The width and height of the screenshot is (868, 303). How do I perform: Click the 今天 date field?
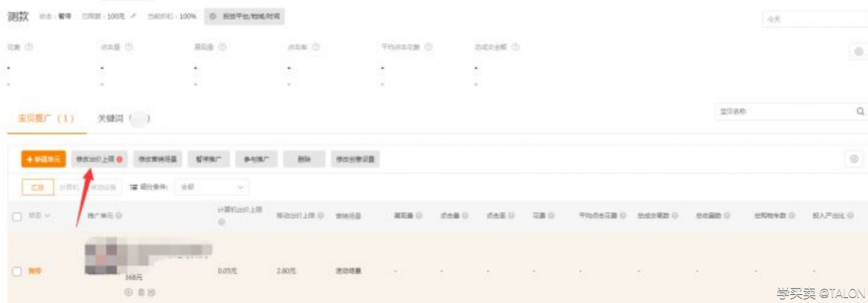[x=815, y=19]
